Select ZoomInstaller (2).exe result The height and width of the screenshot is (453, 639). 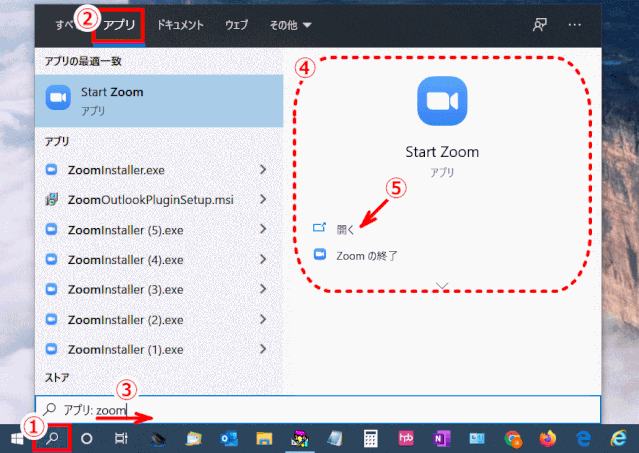159,319
